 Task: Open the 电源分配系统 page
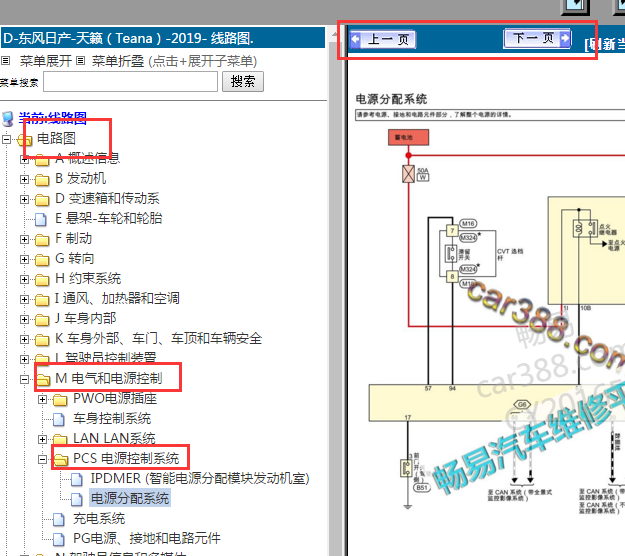130,498
